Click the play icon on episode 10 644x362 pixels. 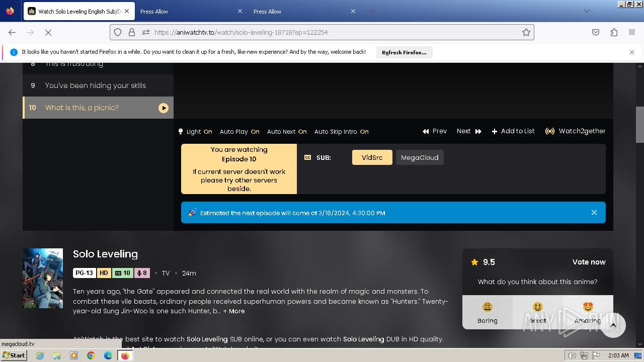click(x=164, y=108)
